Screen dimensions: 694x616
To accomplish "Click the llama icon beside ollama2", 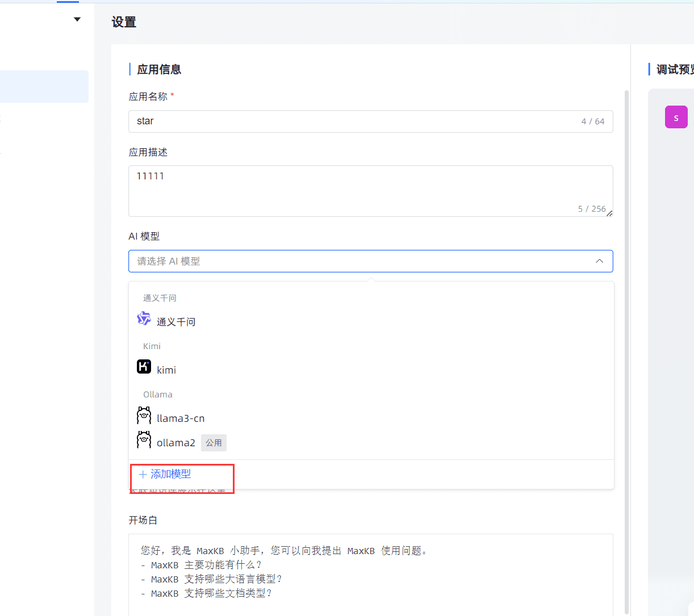I will pos(144,440).
